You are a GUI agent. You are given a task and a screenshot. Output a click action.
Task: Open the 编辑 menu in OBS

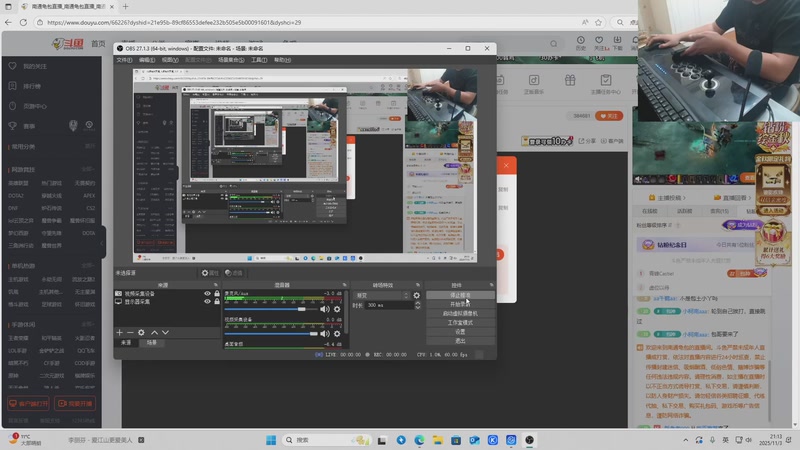[147, 60]
